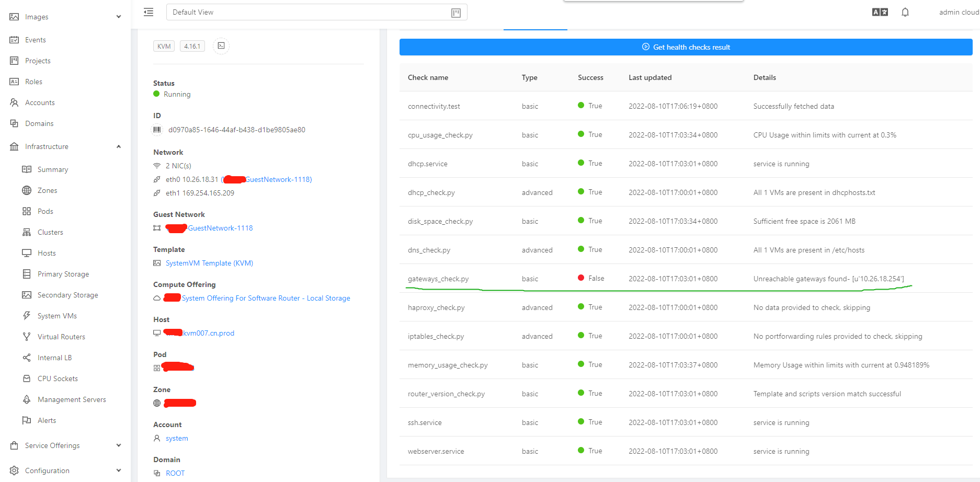Open Clusters icon
This screenshot has width=980, height=482.
pyautogui.click(x=27, y=232)
